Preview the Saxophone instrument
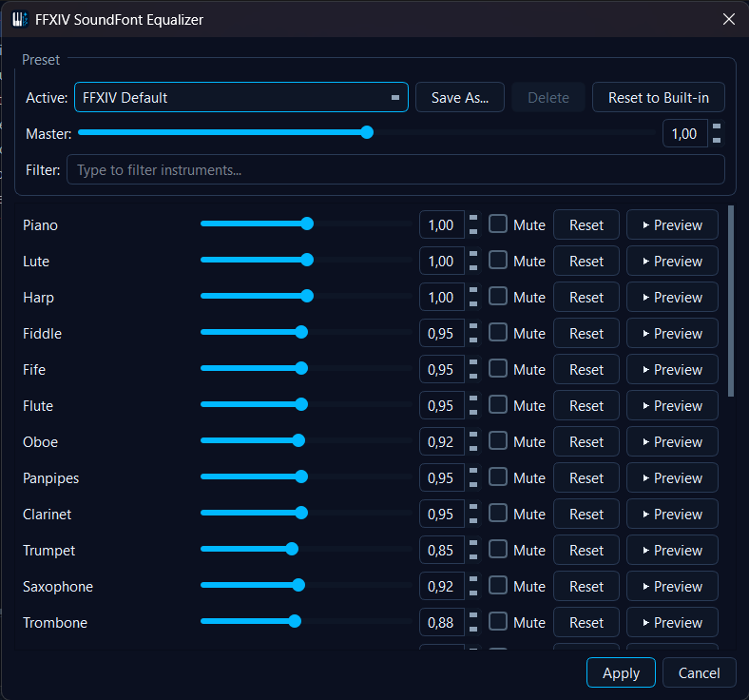The height and width of the screenshot is (700, 749). tap(672, 586)
